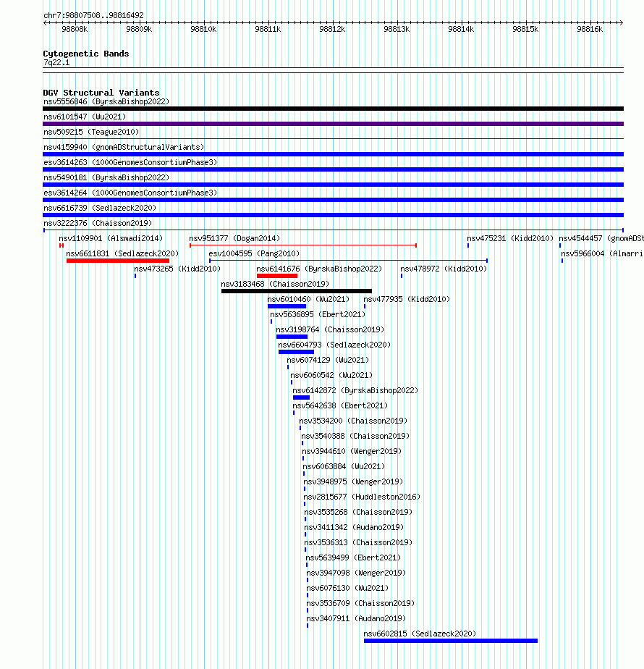Select nsv5642638 (Ebert2021) label
The height and width of the screenshot is (669, 644).
point(340,405)
